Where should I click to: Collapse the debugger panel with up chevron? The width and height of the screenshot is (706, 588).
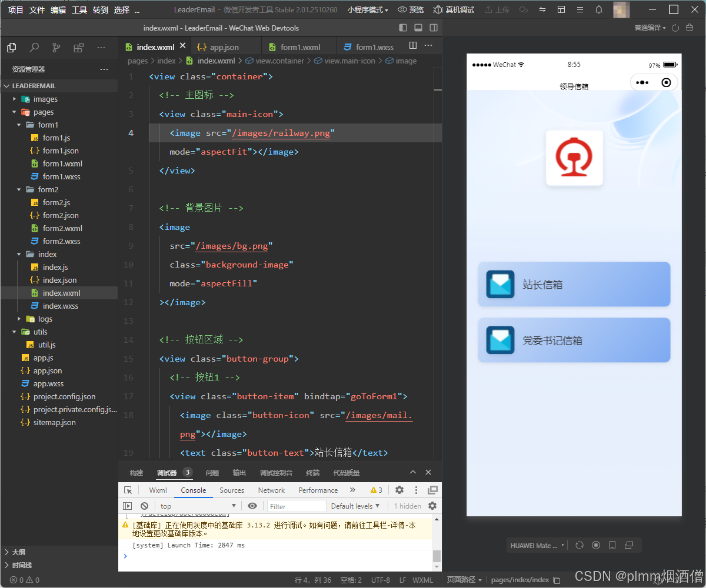tap(413, 472)
